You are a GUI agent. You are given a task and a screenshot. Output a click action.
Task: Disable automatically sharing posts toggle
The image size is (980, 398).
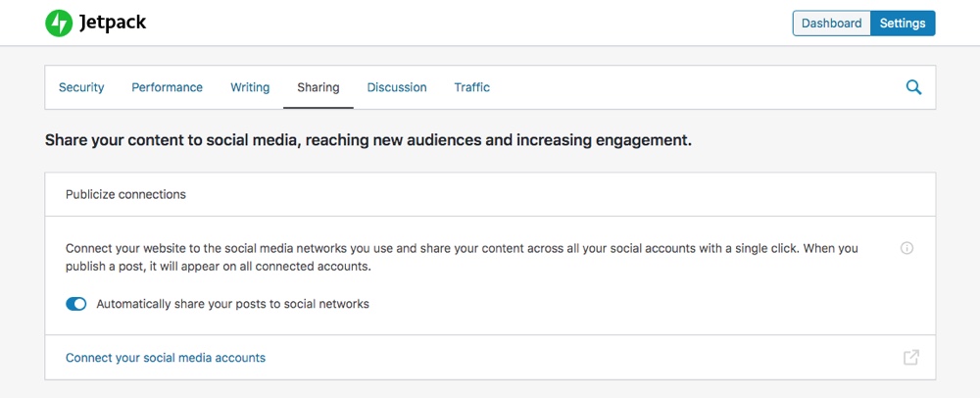click(76, 304)
